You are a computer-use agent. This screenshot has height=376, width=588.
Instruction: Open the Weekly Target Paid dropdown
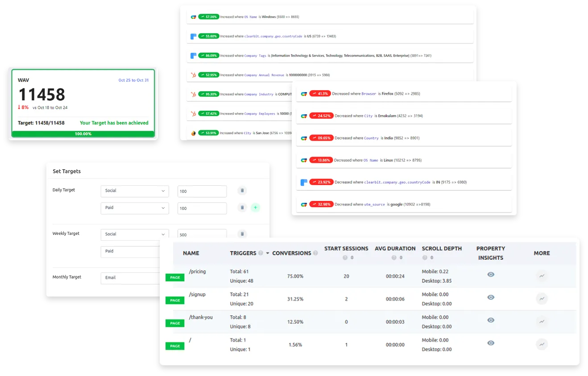click(x=130, y=251)
